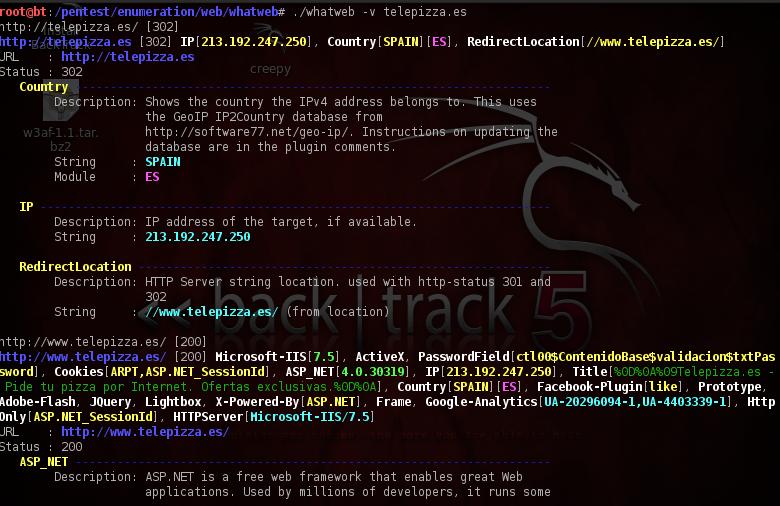The width and height of the screenshot is (780, 506).
Task: Select the creepy desktop icon label
Action: (x=270, y=69)
